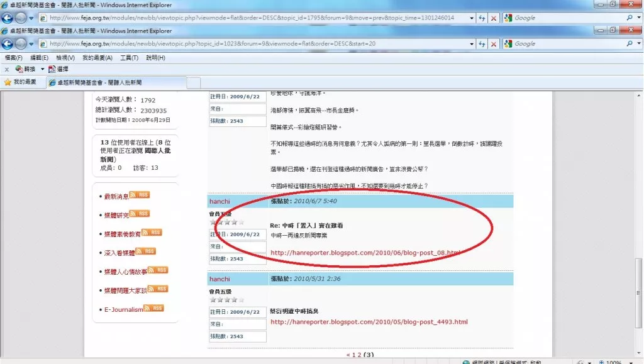Open the RSS feed for E-Journalism
644x364 pixels.
(x=153, y=308)
